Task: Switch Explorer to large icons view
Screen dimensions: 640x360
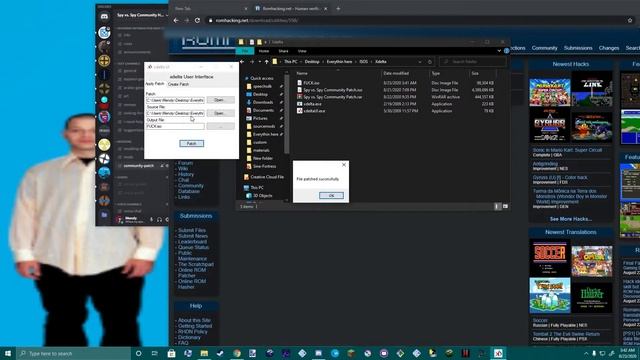Action: click(505, 207)
